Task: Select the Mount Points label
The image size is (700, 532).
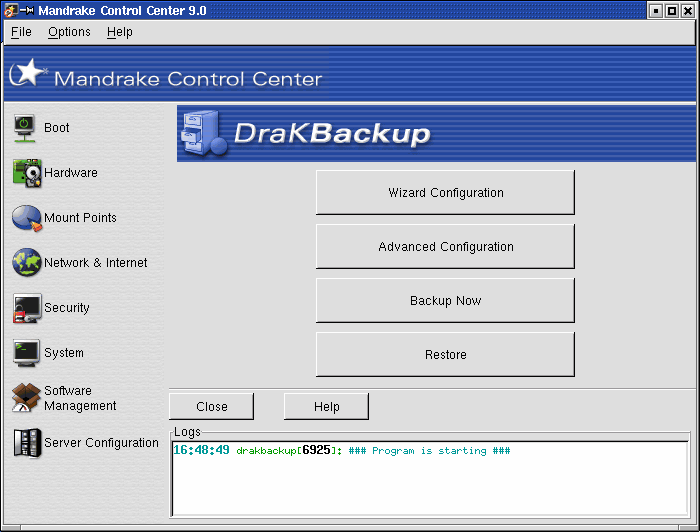Action: click(80, 218)
